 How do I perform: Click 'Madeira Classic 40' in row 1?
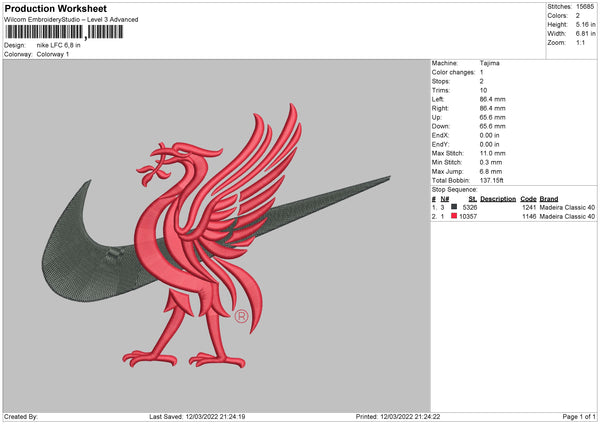tap(567, 207)
